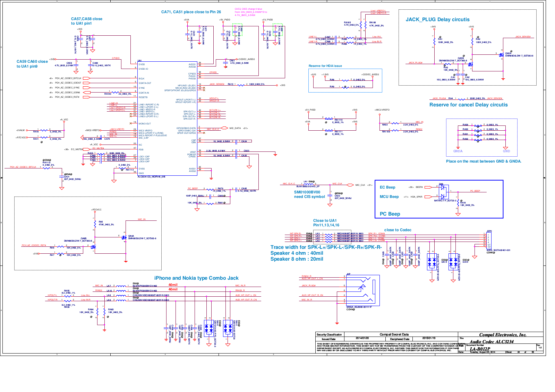Select the 'Security Classification' cell
The image size is (555, 392).
pyautogui.click(x=329, y=334)
